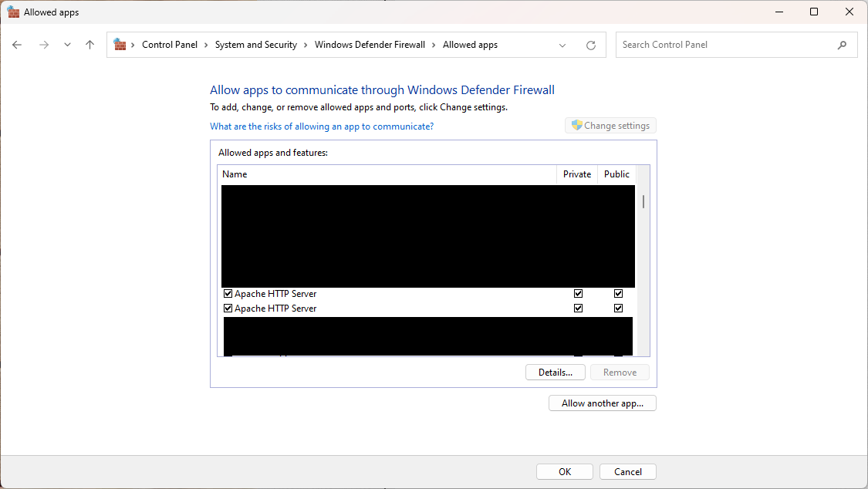Click the Change settings button

tap(610, 126)
